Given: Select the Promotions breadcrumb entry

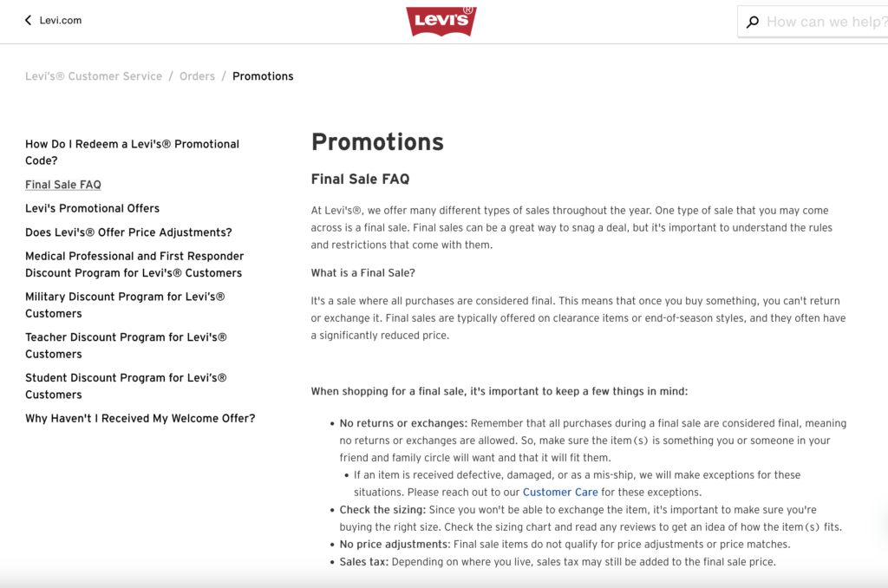Looking at the screenshot, I should [x=263, y=75].
